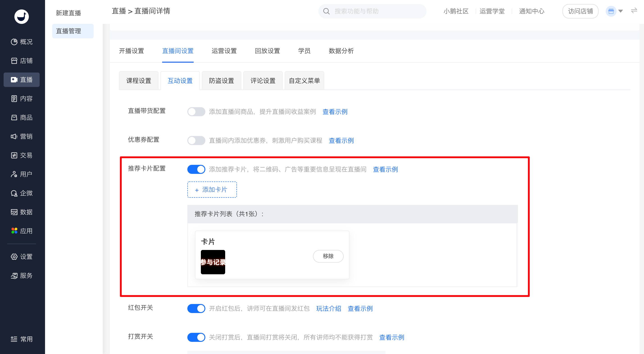Open 查看示例 link for 优惠券配置
Image resolution: width=644 pixels, height=354 pixels.
pos(341,141)
